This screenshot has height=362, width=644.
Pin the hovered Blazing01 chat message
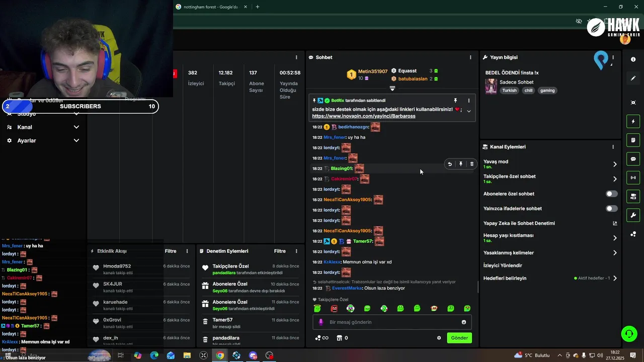460,164
